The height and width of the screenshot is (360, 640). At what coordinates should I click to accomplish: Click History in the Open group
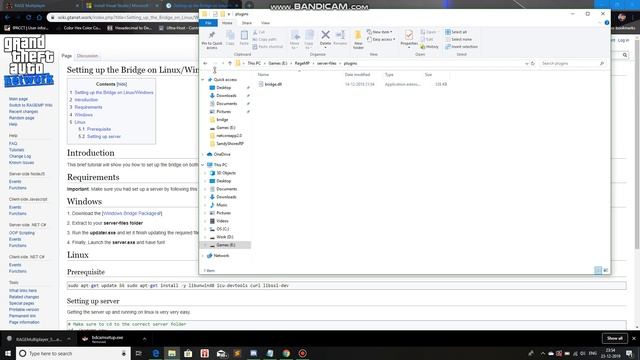point(429,47)
